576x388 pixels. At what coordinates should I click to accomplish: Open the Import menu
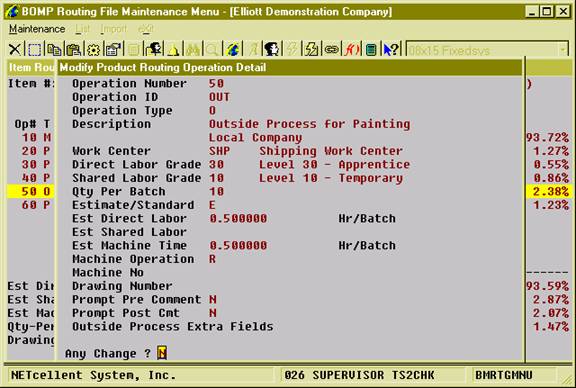[x=113, y=29]
